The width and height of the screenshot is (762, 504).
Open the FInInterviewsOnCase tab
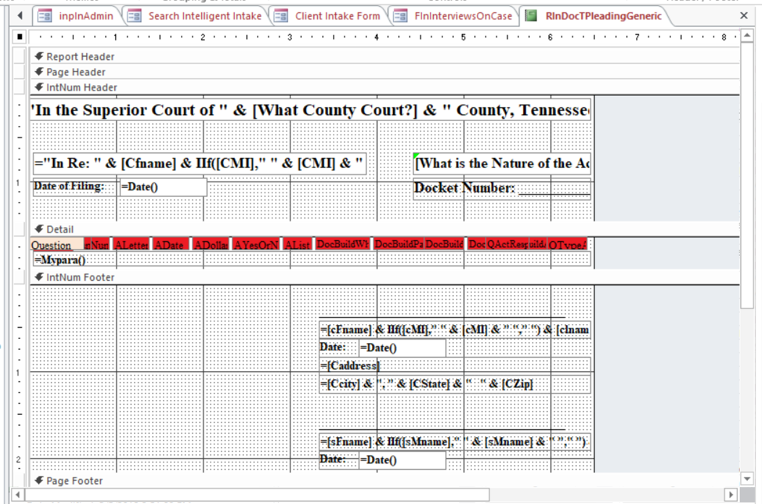pos(462,16)
